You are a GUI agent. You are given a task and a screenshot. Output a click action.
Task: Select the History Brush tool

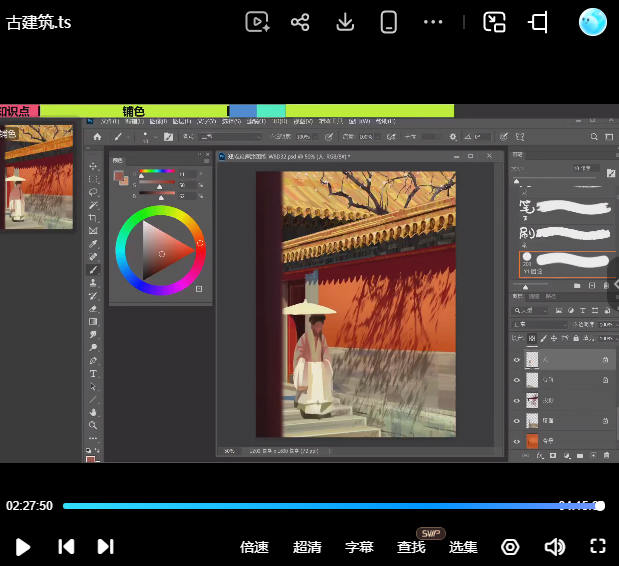click(x=93, y=296)
